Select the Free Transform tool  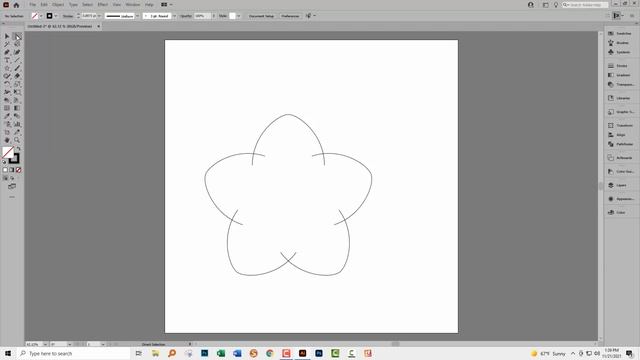tap(17, 92)
